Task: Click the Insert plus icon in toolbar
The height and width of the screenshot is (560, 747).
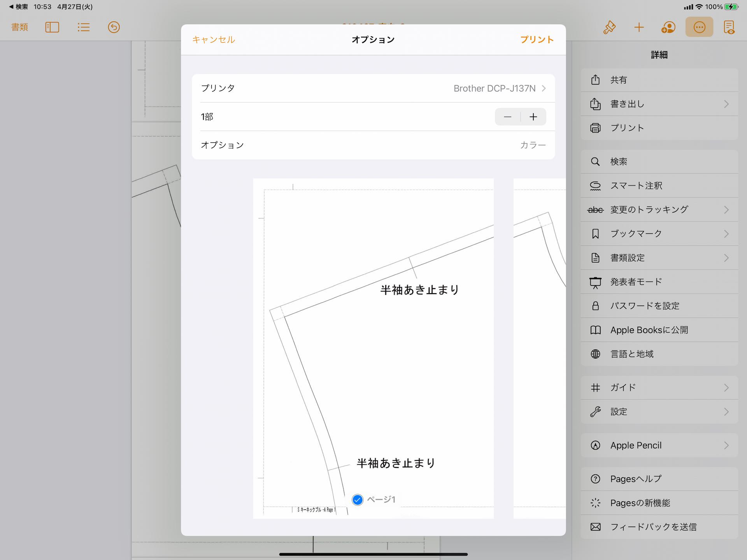Action: point(639,27)
